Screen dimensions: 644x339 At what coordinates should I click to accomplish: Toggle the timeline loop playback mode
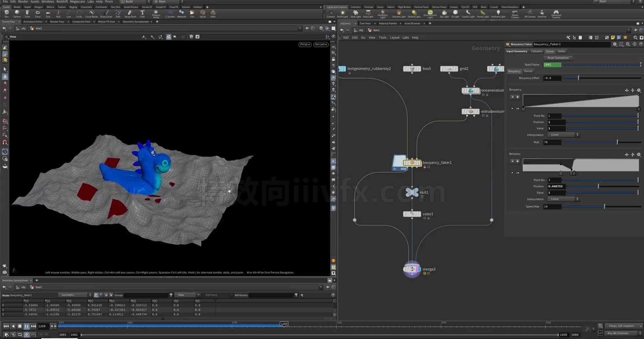[x=20, y=335]
